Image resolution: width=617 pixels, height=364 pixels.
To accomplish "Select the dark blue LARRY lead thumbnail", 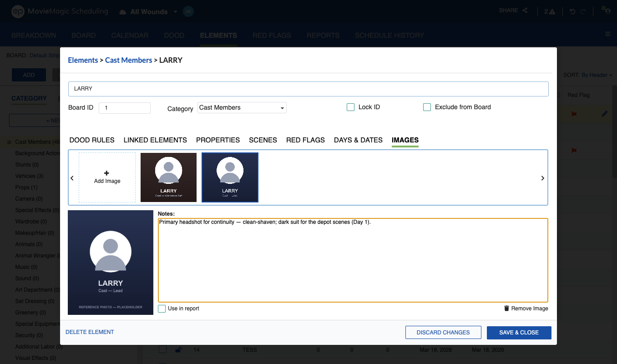I will [230, 177].
